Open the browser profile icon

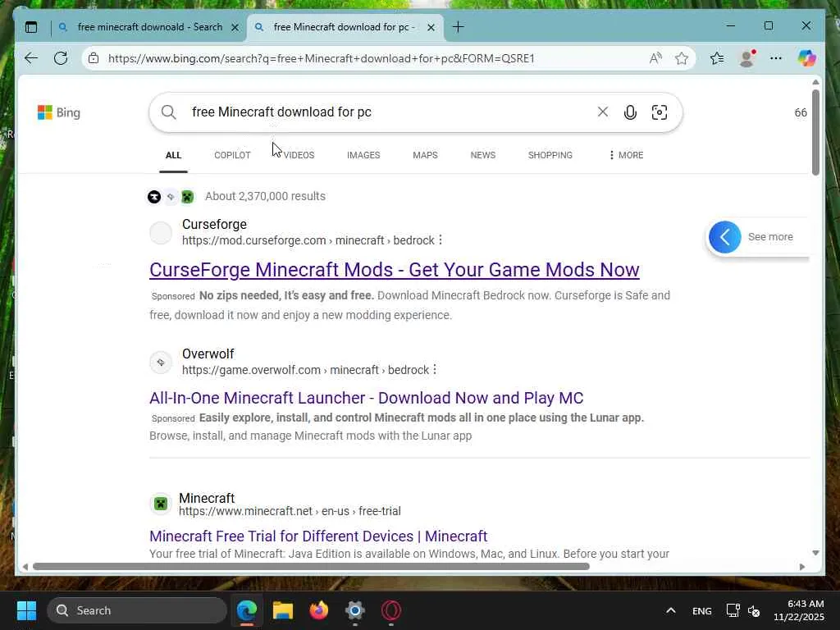(746, 58)
